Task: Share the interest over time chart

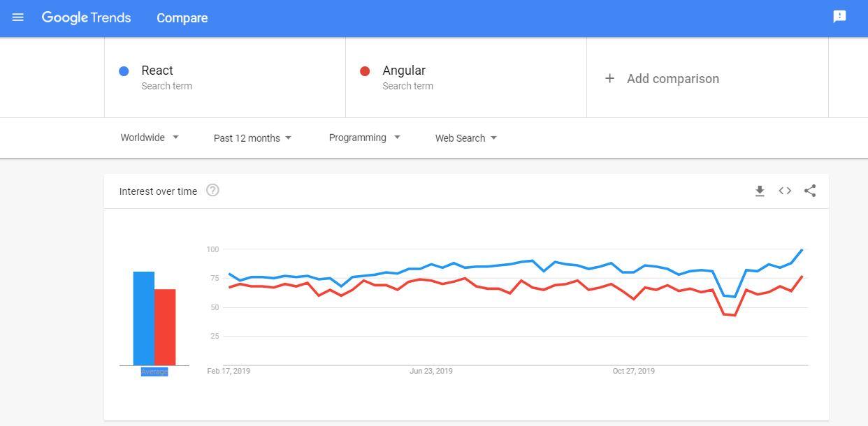Action: [810, 191]
